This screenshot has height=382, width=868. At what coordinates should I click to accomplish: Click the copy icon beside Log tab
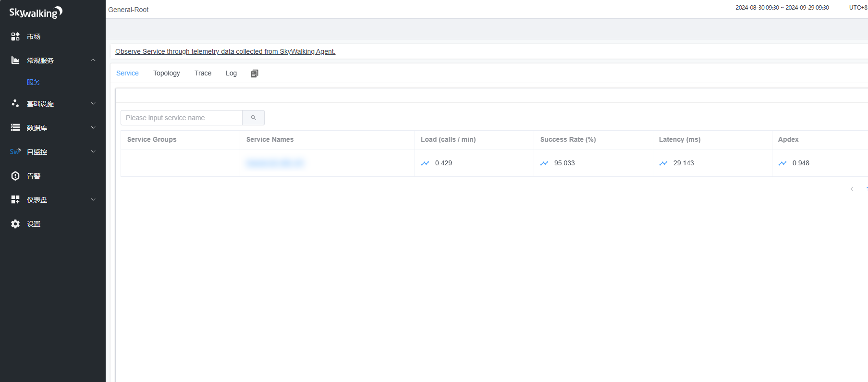click(255, 74)
